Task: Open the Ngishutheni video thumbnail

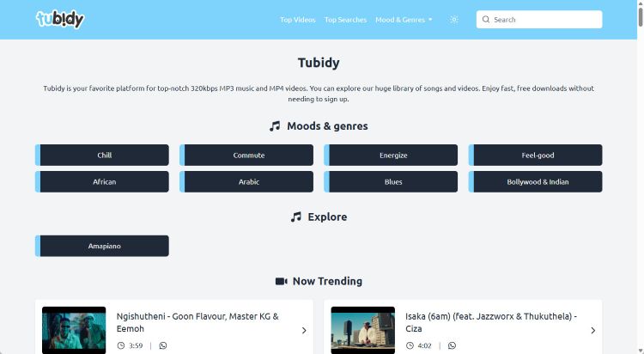Action: 74,330
